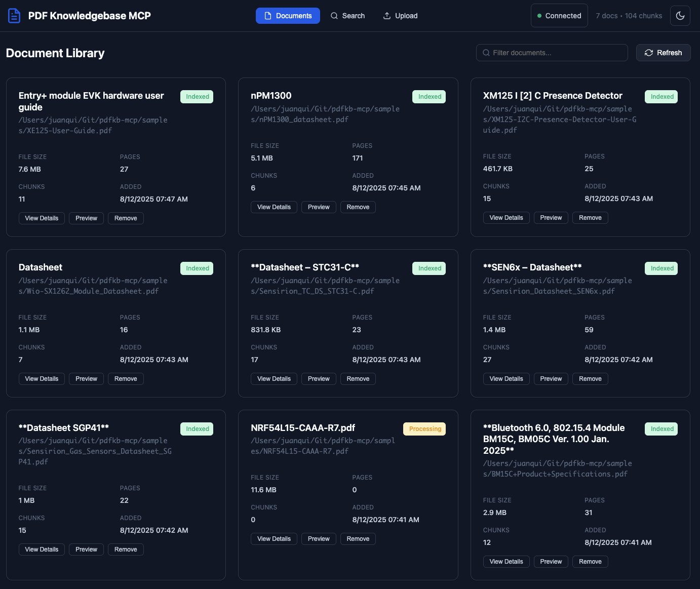The height and width of the screenshot is (589, 700).
Task: Click the Indexed badge on STC31-C datasheet
Action: pos(429,268)
